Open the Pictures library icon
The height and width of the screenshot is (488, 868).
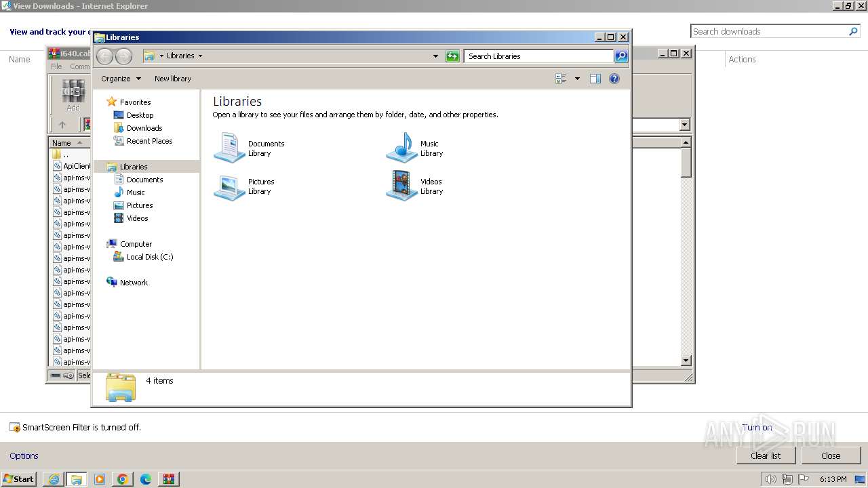point(229,186)
